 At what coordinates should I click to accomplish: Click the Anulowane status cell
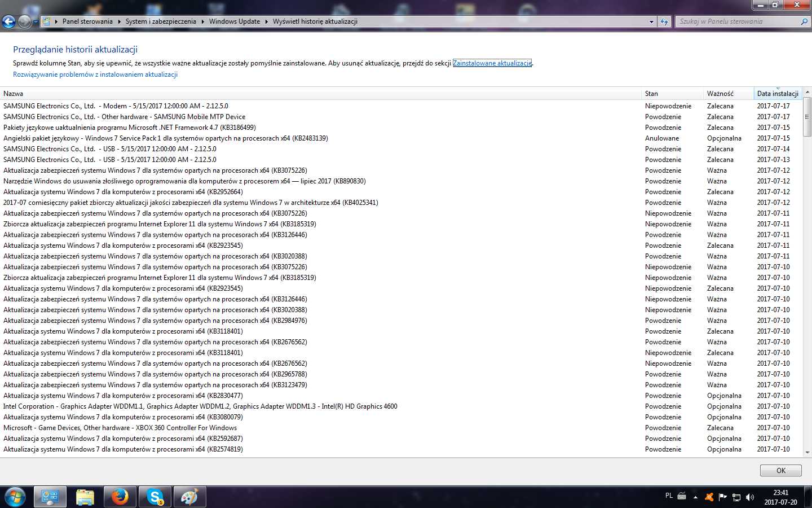click(662, 138)
